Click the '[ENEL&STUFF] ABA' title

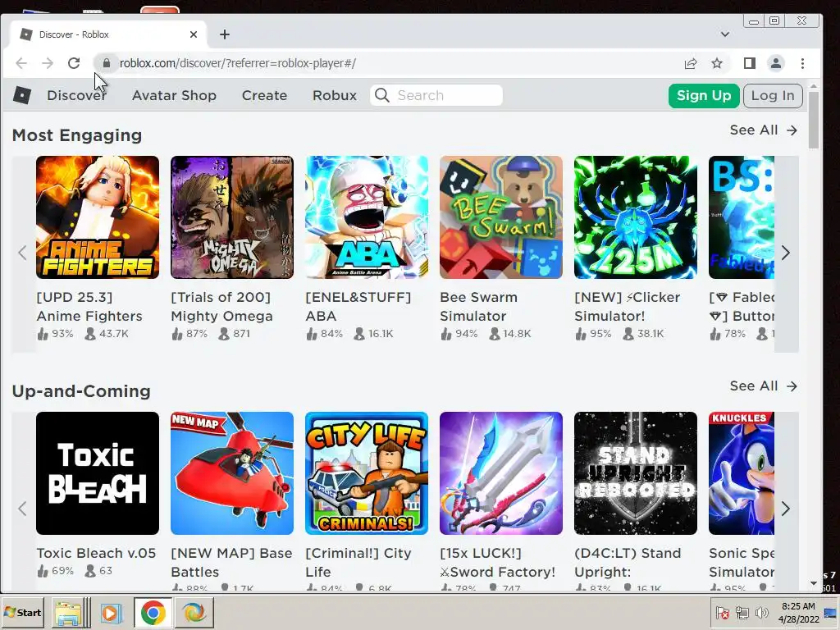358,307
